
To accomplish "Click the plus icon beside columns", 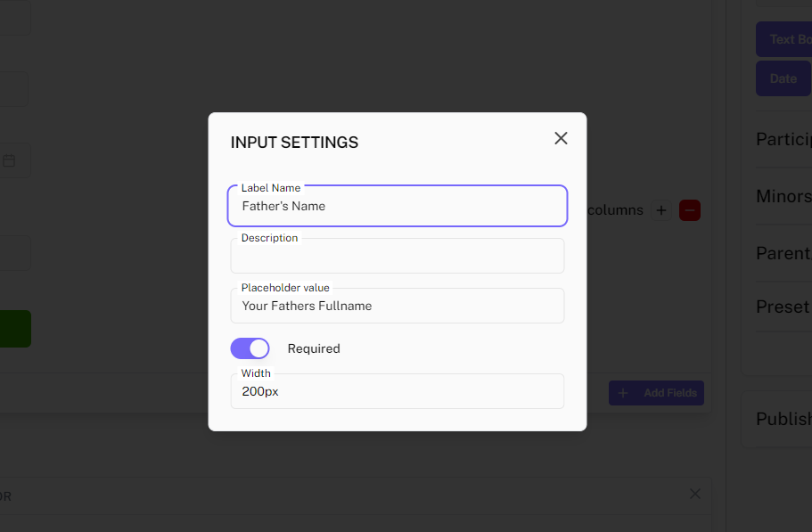I will [x=661, y=210].
